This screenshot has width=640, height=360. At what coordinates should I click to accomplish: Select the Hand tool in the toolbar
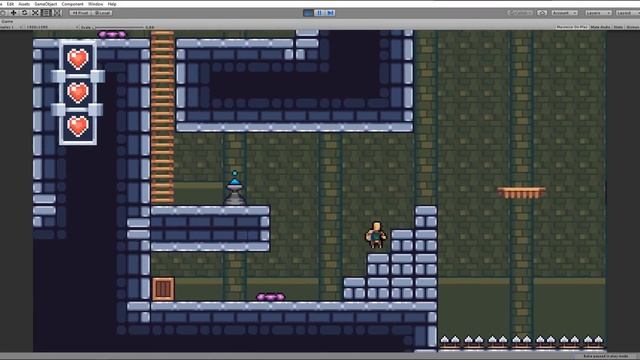coord(2,13)
